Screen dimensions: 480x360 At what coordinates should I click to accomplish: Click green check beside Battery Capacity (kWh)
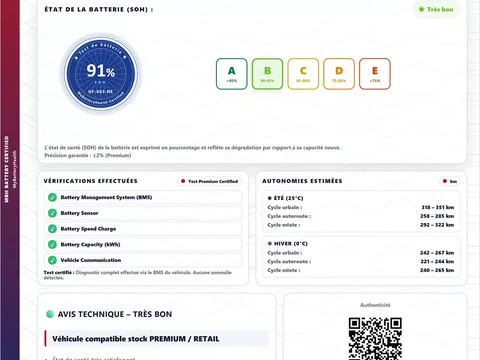tap(52, 244)
